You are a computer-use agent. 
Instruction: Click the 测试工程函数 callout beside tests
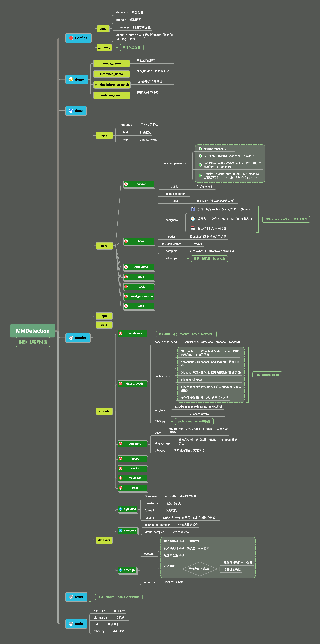point(119,597)
